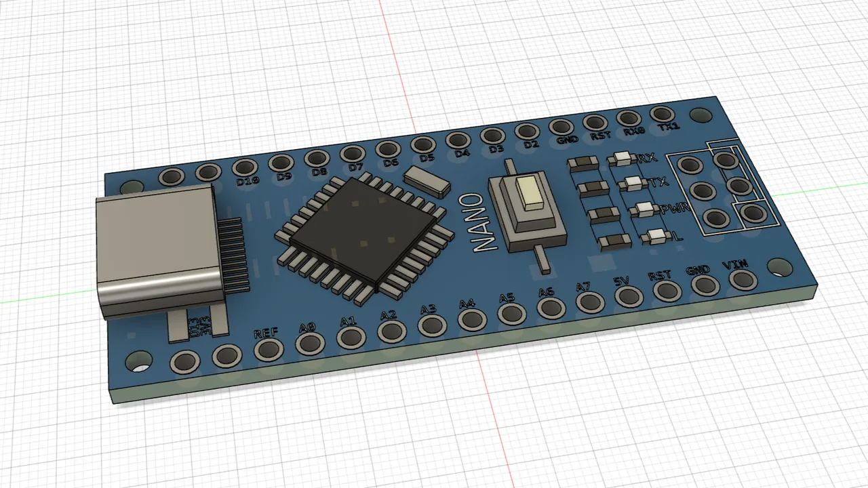Click the A7 pin hole
Viewport: 868px width, 488px height.
(590, 302)
